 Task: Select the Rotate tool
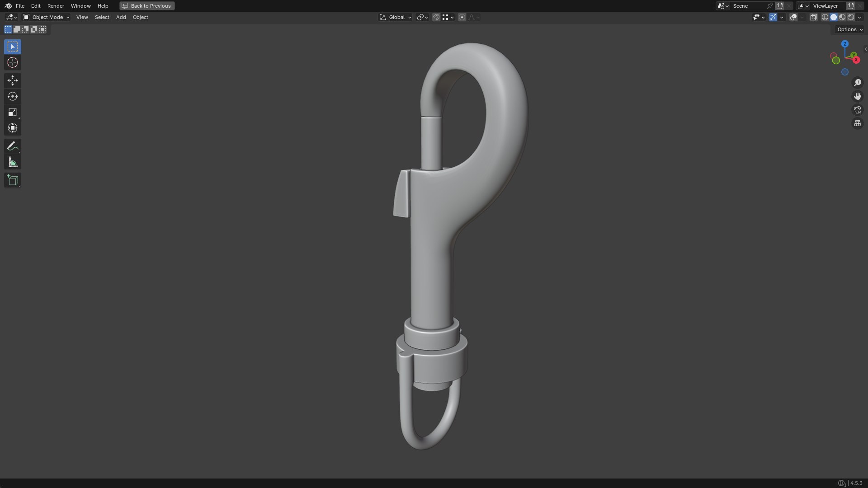point(13,96)
